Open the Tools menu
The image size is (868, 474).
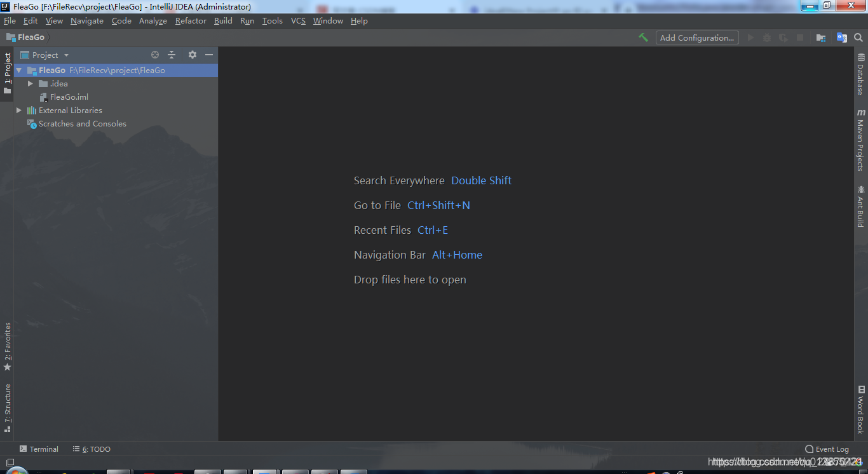tap(273, 21)
